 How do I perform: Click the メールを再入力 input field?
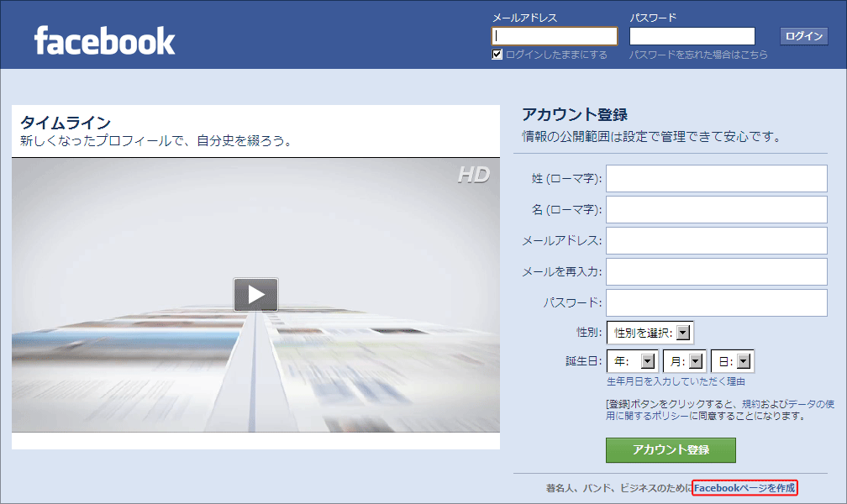click(716, 271)
